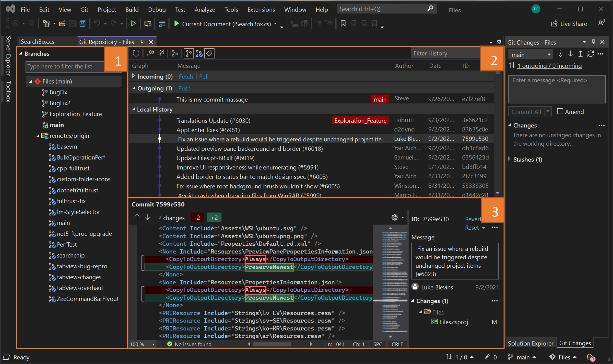
Task: Check the Amend checkbox
Action: (x=560, y=112)
